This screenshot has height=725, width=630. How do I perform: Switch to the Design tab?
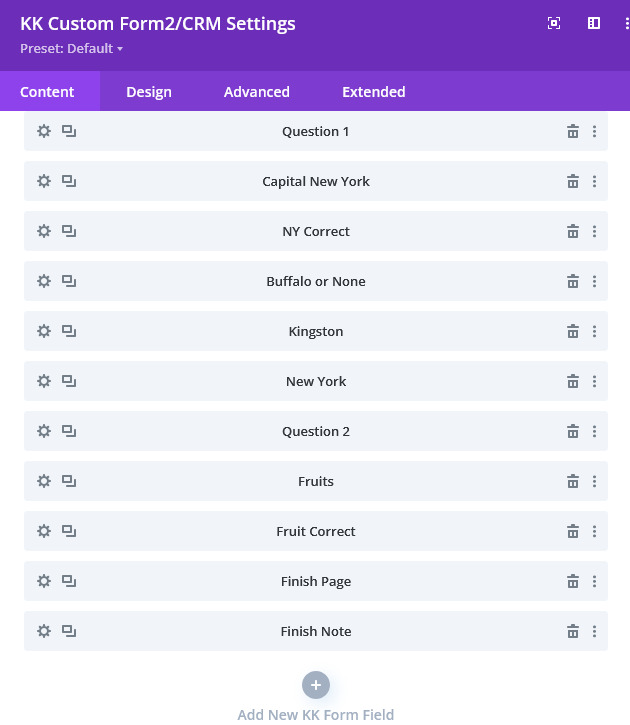(149, 92)
